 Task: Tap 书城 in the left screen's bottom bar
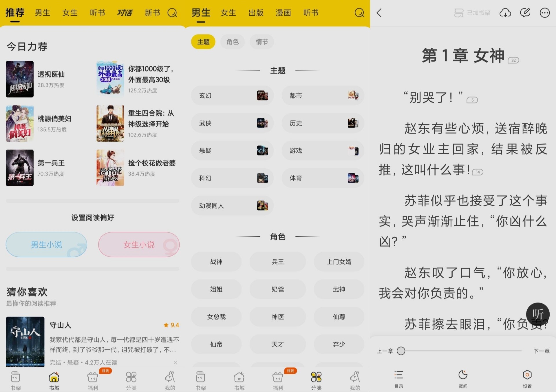[x=54, y=380]
